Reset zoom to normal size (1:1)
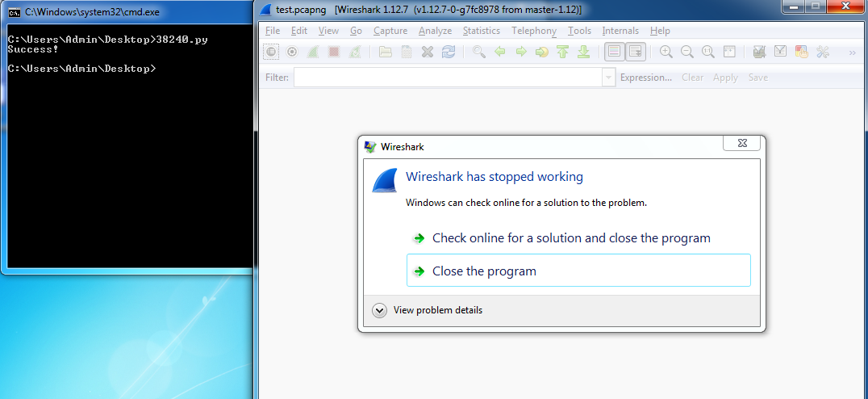868x399 pixels. point(708,52)
